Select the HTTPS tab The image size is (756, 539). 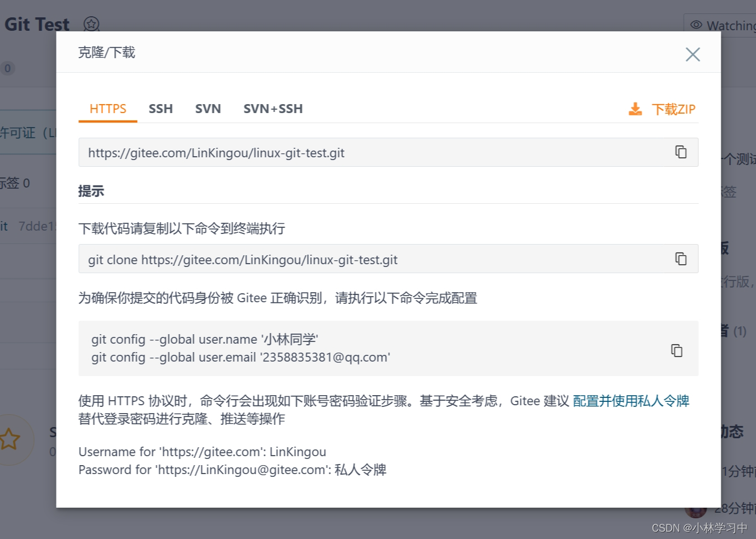pyautogui.click(x=108, y=109)
